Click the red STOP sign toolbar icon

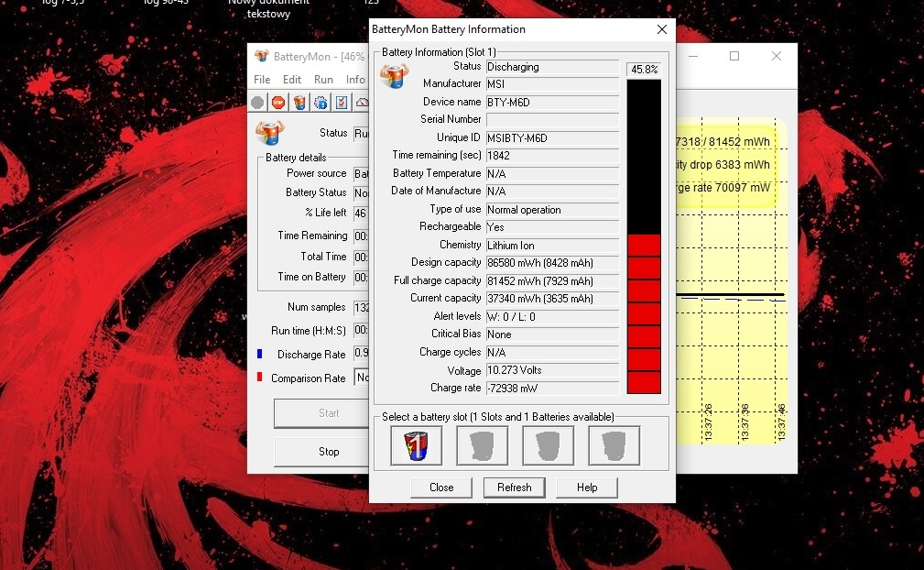(x=278, y=103)
